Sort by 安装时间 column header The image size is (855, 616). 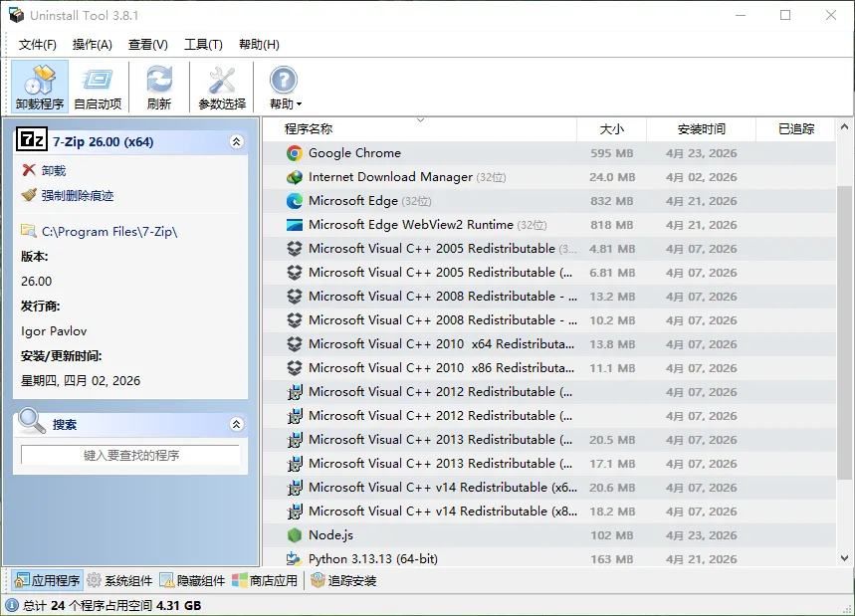[x=702, y=129]
